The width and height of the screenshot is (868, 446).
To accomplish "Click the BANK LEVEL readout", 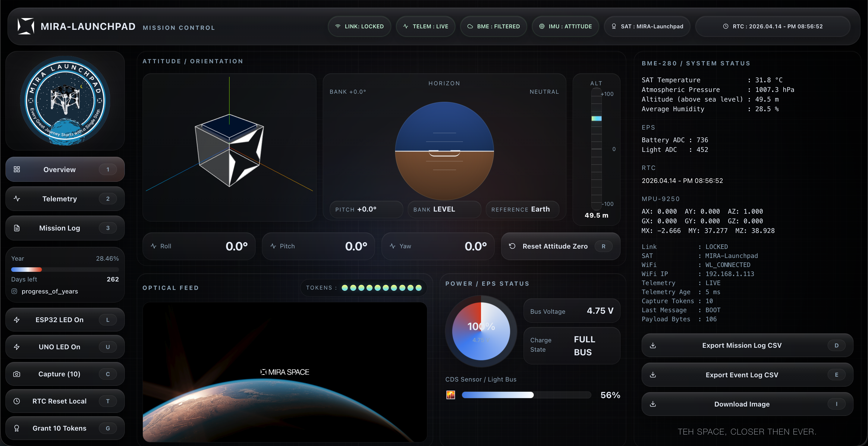I will [445, 209].
